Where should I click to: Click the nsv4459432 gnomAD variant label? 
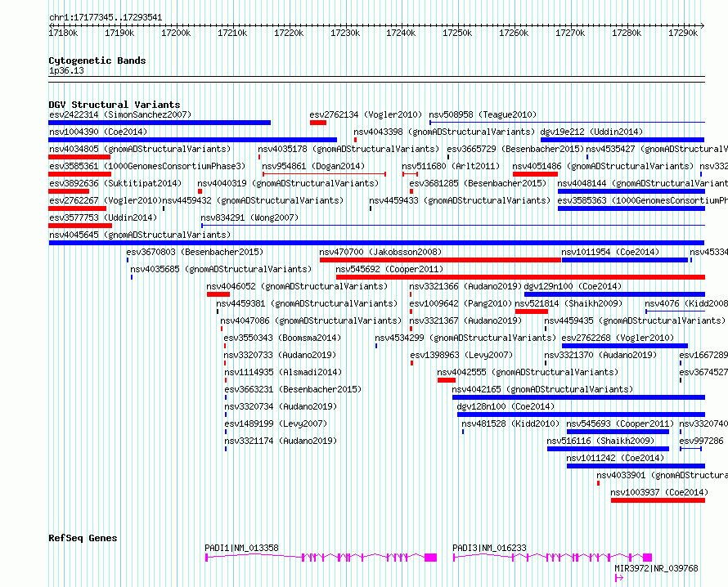coord(253,200)
